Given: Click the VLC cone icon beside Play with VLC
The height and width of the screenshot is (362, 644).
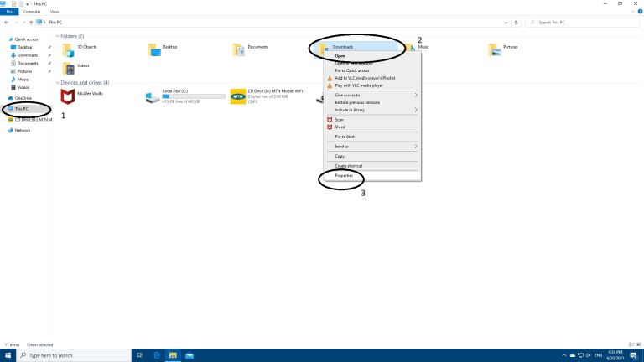Looking at the screenshot, I should point(330,85).
